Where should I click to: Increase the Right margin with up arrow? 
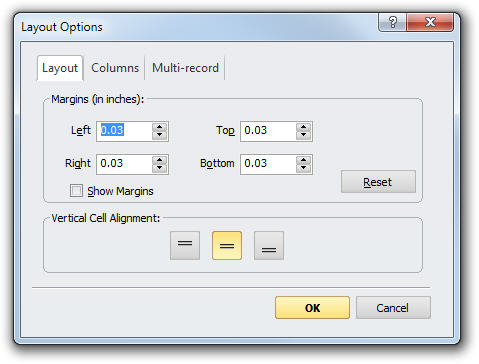pyautogui.click(x=160, y=160)
